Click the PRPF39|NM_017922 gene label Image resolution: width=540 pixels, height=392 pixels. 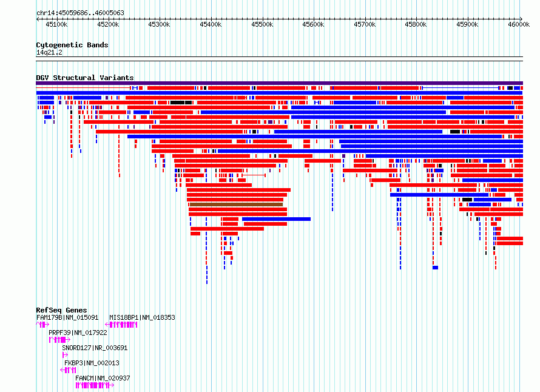coord(78,333)
